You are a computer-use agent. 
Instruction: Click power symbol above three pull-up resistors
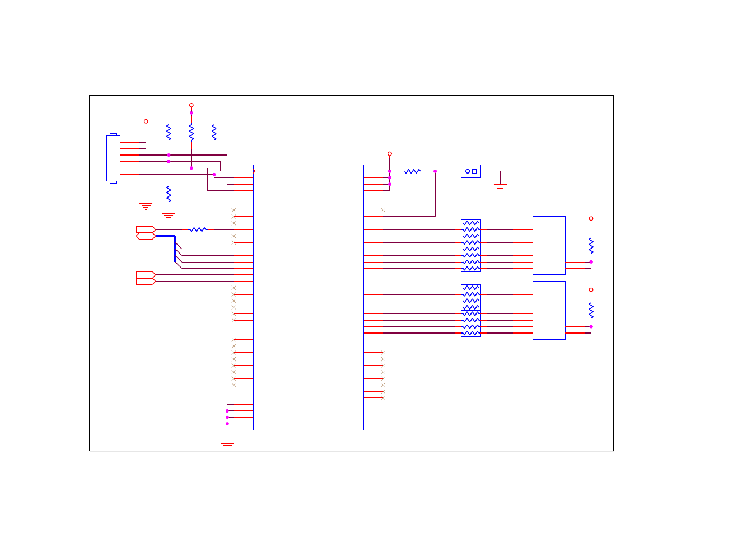point(191,105)
